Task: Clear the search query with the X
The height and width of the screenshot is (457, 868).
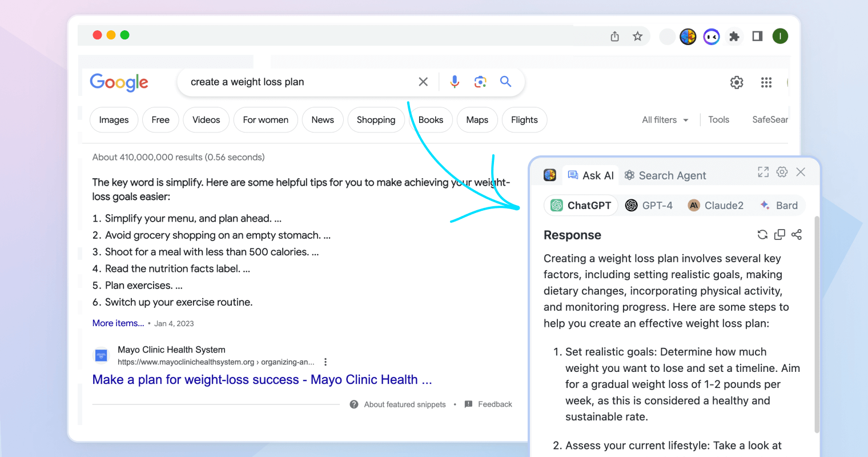Action: tap(423, 82)
